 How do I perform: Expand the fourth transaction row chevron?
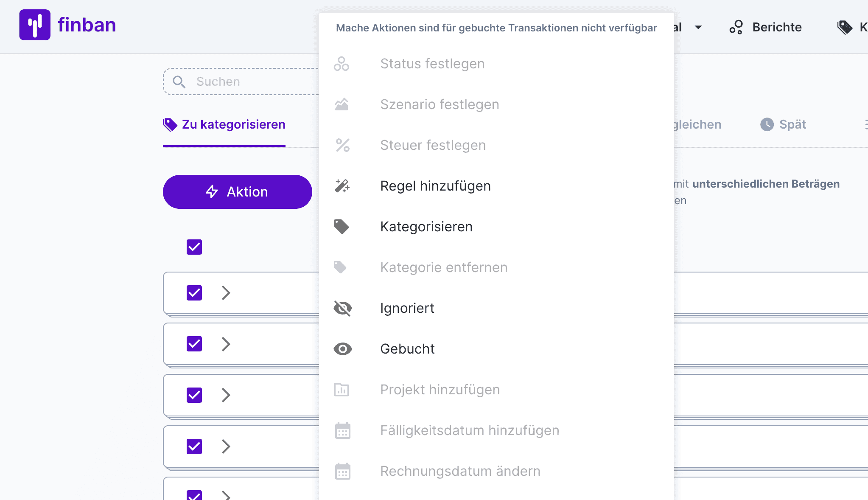point(226,447)
